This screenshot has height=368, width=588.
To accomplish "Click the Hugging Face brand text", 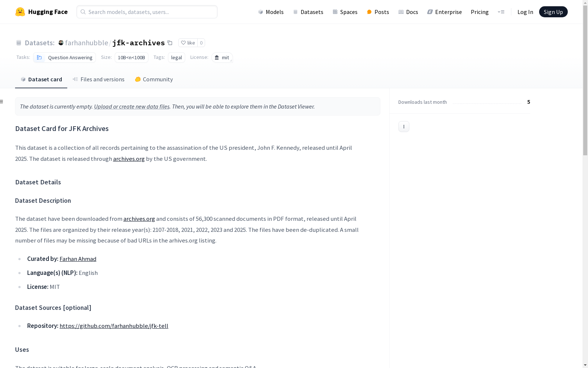I will 48,12.
